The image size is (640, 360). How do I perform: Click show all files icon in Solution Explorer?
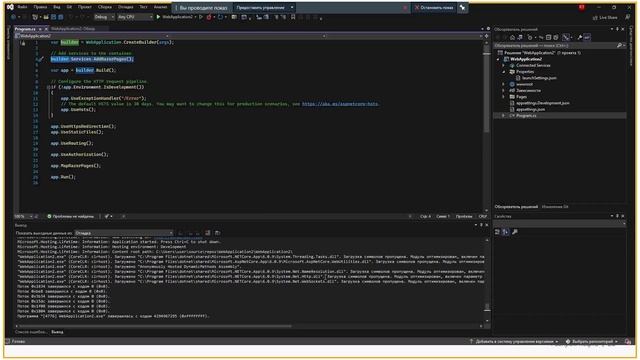point(556,38)
